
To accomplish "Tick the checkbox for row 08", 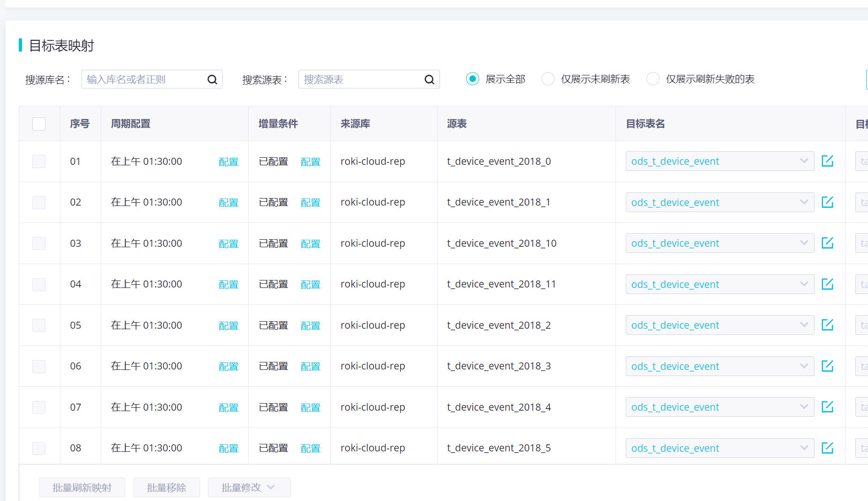I will pyautogui.click(x=39, y=449).
